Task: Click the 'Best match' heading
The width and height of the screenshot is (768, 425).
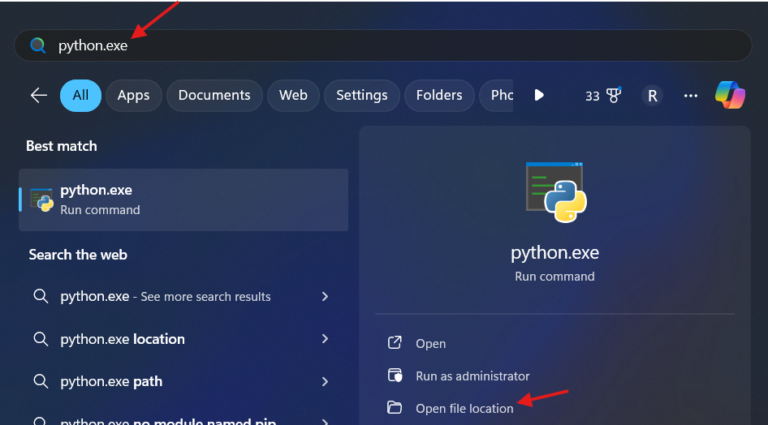Action: [x=61, y=146]
